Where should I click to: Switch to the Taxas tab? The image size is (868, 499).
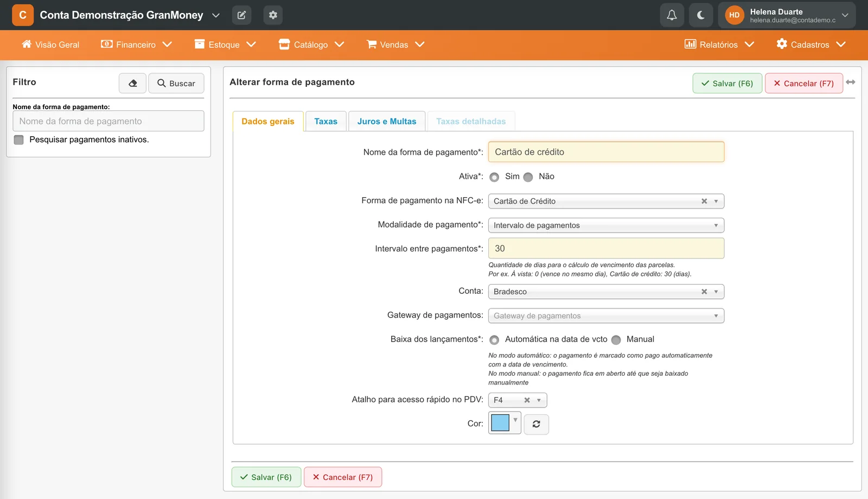click(326, 122)
